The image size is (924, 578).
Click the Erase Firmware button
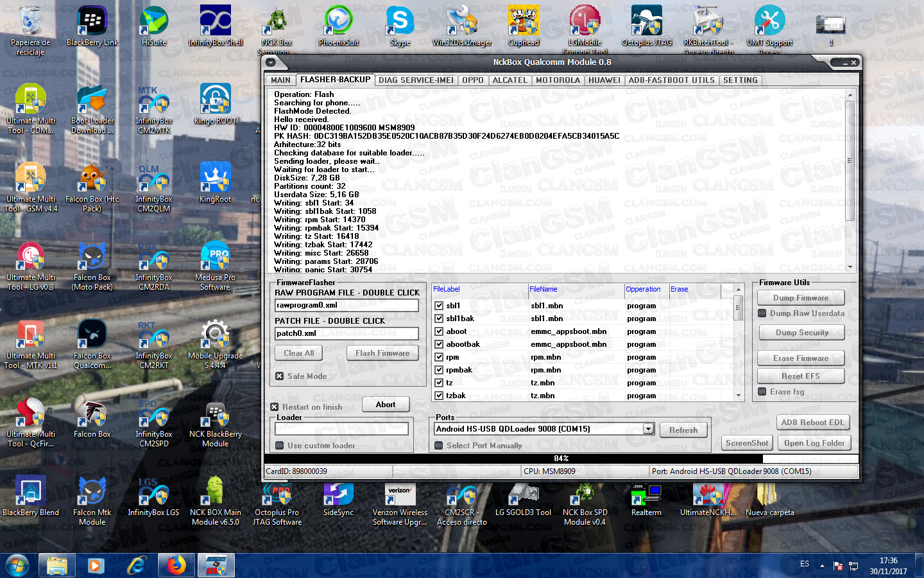[x=801, y=358]
